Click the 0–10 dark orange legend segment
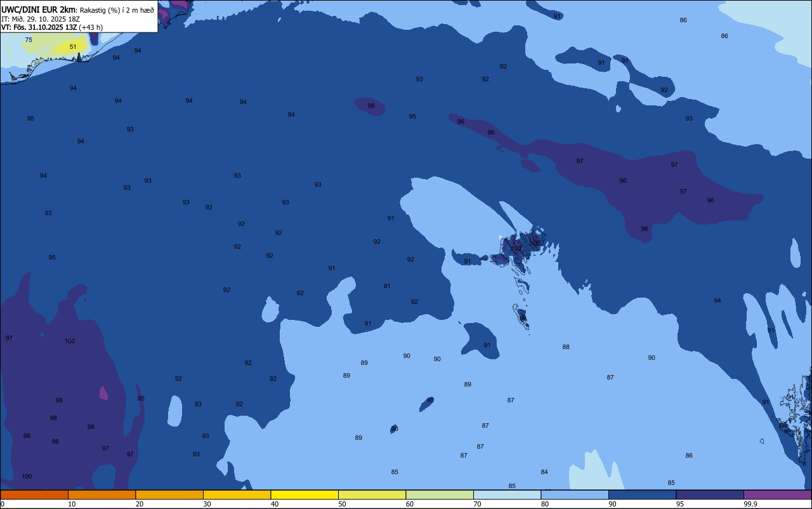Image resolution: width=812 pixels, height=509 pixels. pos(34,494)
